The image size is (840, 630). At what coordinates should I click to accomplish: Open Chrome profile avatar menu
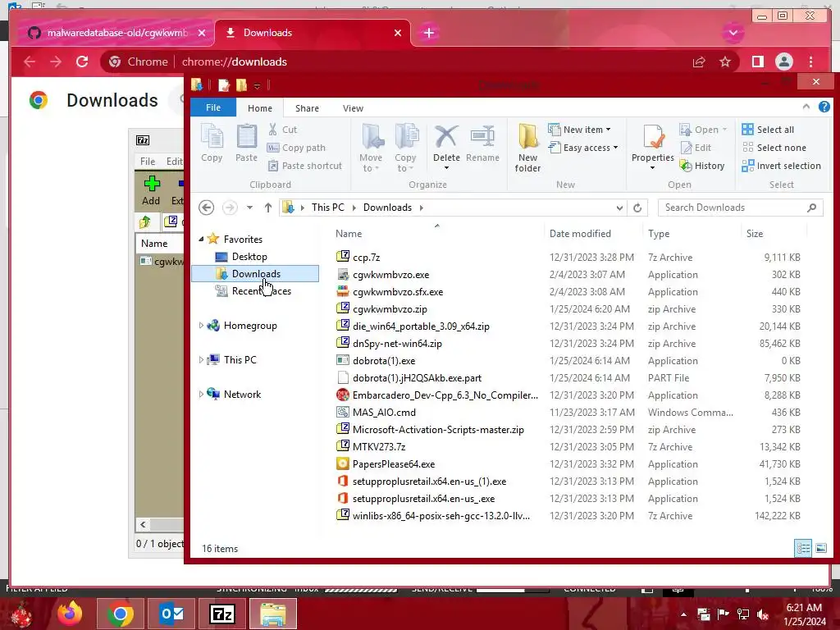tap(783, 62)
